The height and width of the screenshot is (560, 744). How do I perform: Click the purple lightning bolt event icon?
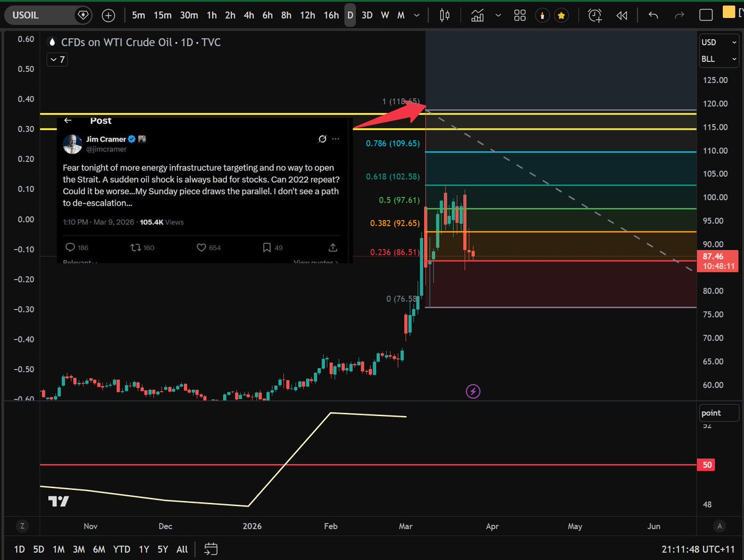473,391
